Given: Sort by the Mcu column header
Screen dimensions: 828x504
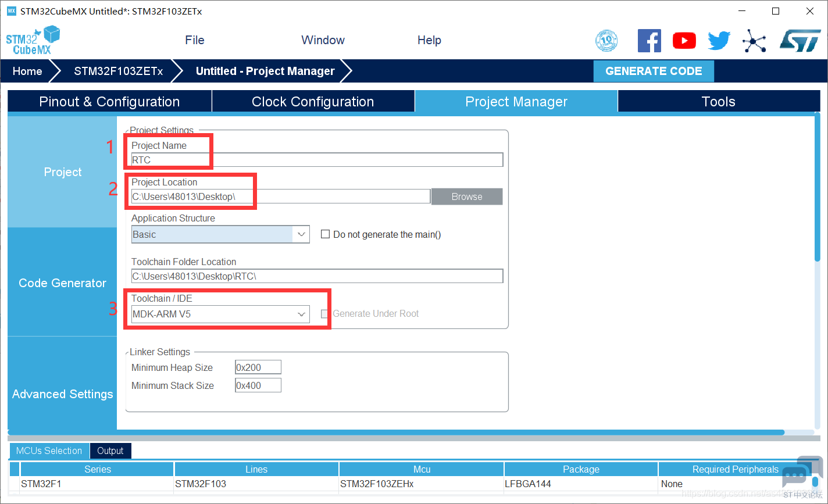Looking at the screenshot, I should click(422, 469).
